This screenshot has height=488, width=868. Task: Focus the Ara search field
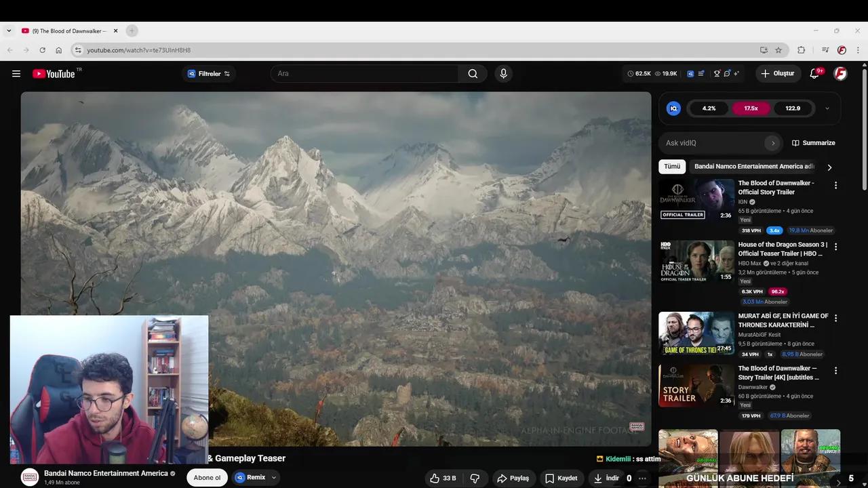[x=365, y=74]
